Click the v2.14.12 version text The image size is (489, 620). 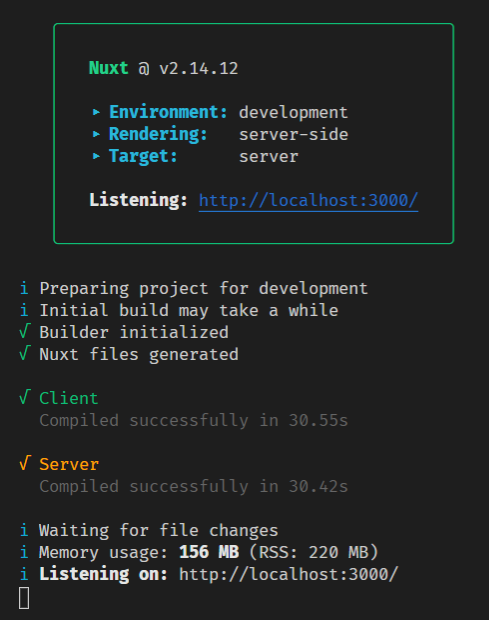pyautogui.click(x=198, y=68)
